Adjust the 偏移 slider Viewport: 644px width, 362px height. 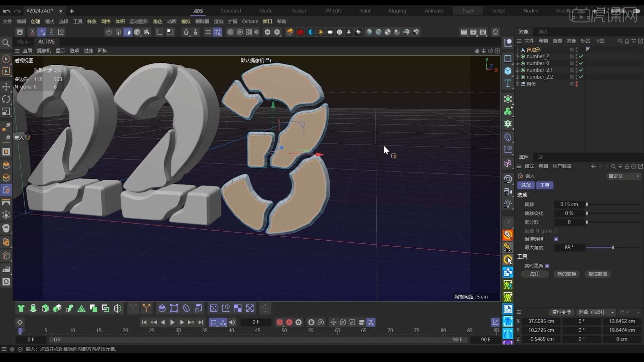pos(613,204)
